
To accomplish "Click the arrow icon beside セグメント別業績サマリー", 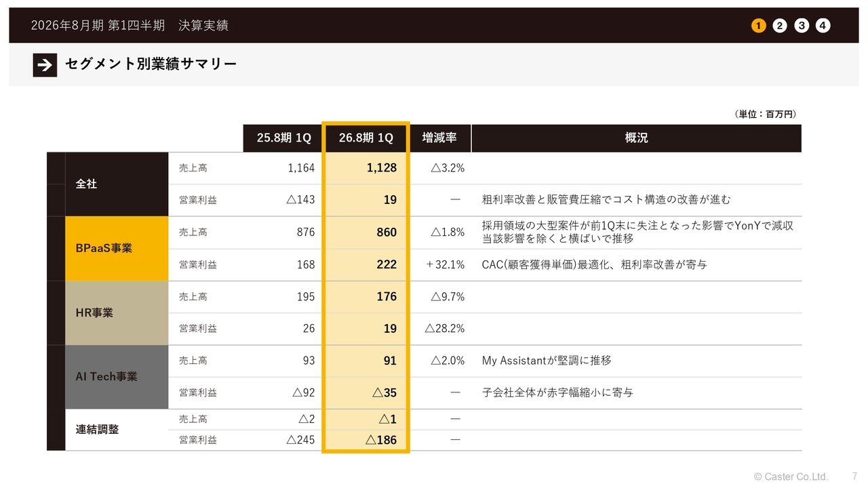I will click(45, 64).
